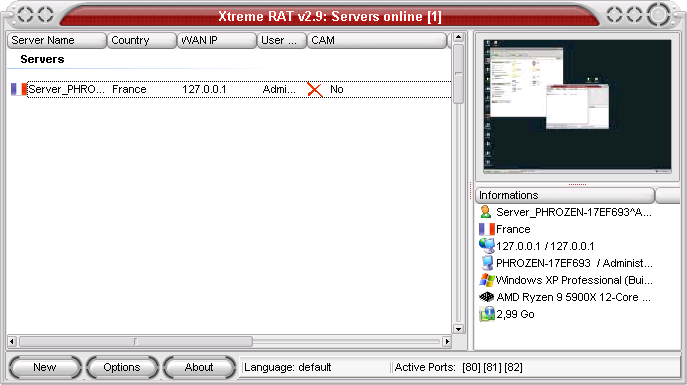Click the AMD Ryzen 9 5900X info line
687x385 pixels.
point(573,297)
